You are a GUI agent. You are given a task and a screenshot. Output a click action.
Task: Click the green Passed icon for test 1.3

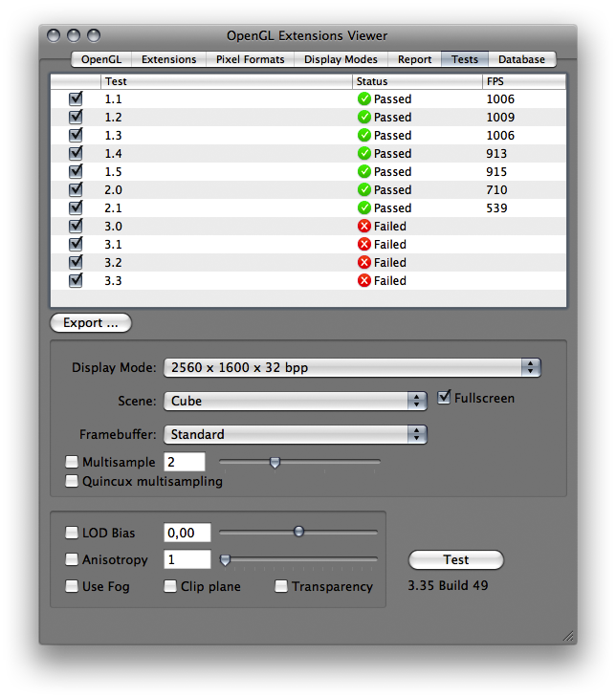tap(363, 136)
